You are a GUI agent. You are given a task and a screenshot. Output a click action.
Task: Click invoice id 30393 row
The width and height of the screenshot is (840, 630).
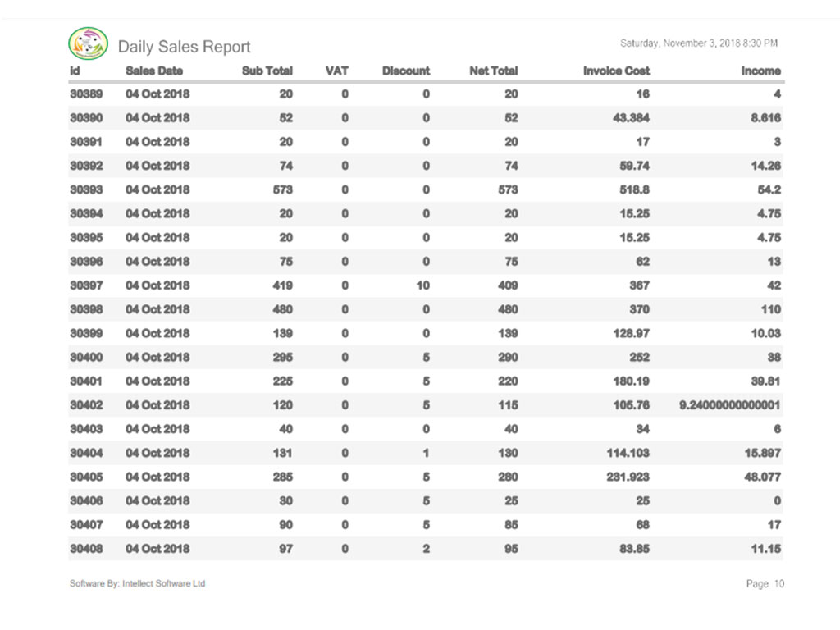(85, 189)
